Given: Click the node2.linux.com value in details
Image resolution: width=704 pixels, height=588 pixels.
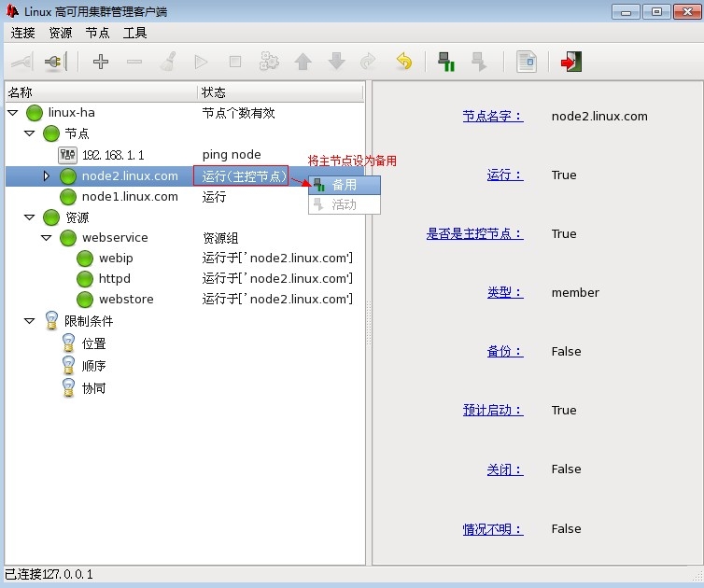Looking at the screenshot, I should pos(599,117).
